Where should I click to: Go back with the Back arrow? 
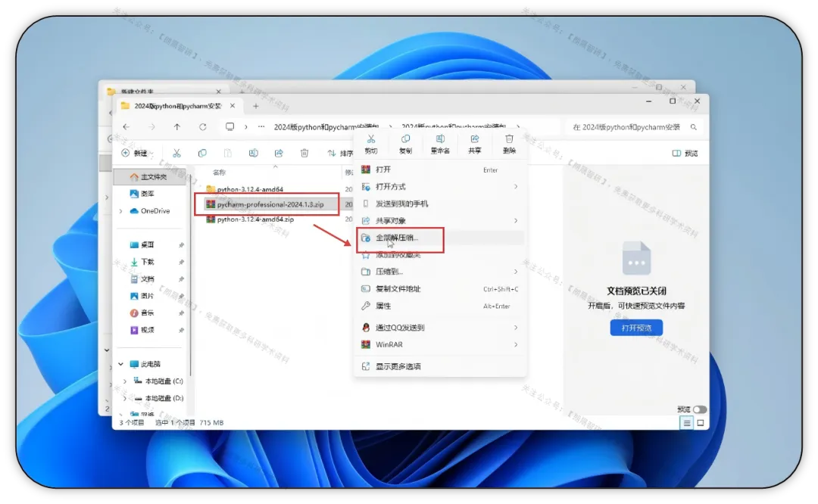126,126
